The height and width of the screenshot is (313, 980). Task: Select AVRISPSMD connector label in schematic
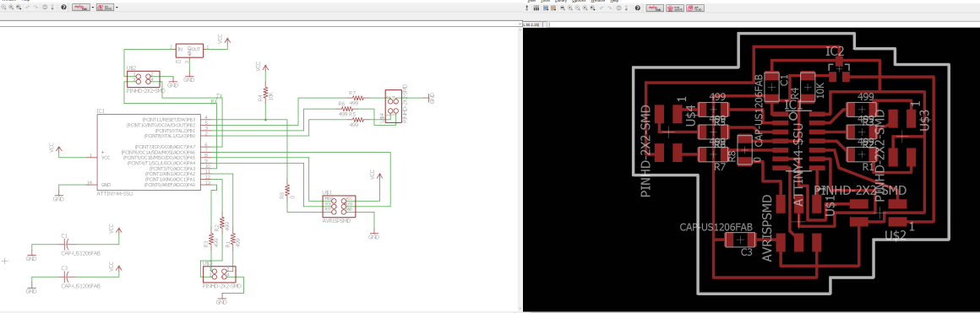point(336,221)
